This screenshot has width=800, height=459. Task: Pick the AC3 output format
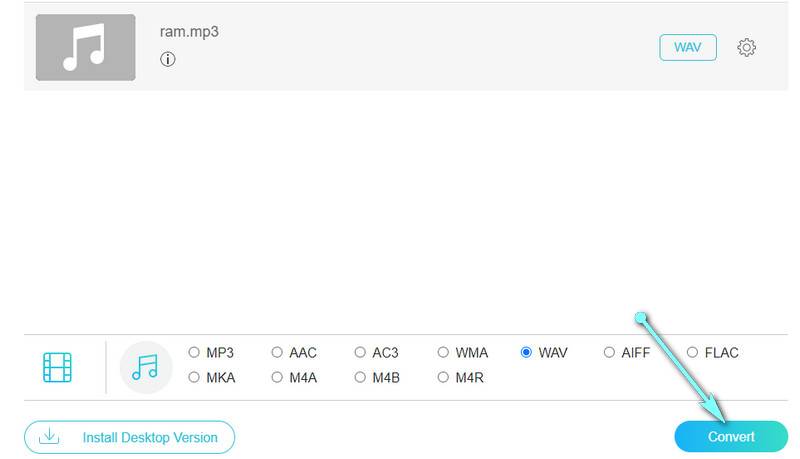coord(360,352)
